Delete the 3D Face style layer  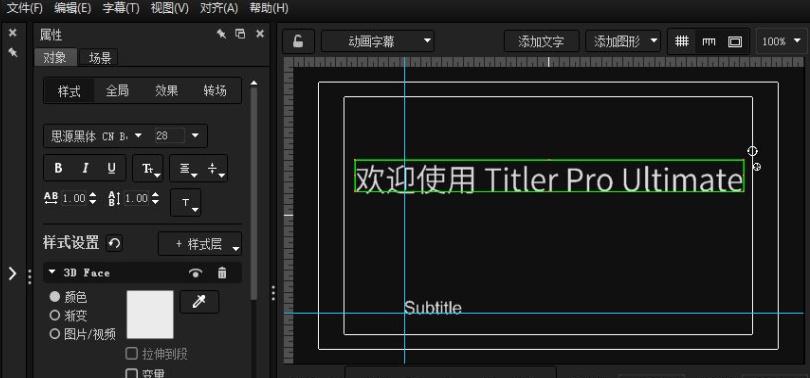click(222, 273)
